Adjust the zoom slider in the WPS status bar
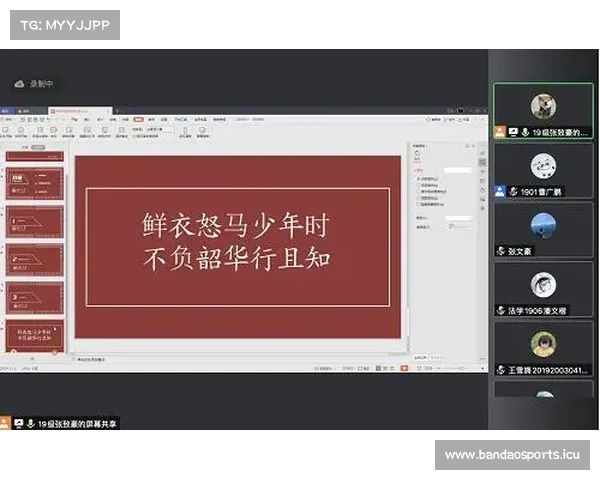 coord(461,368)
